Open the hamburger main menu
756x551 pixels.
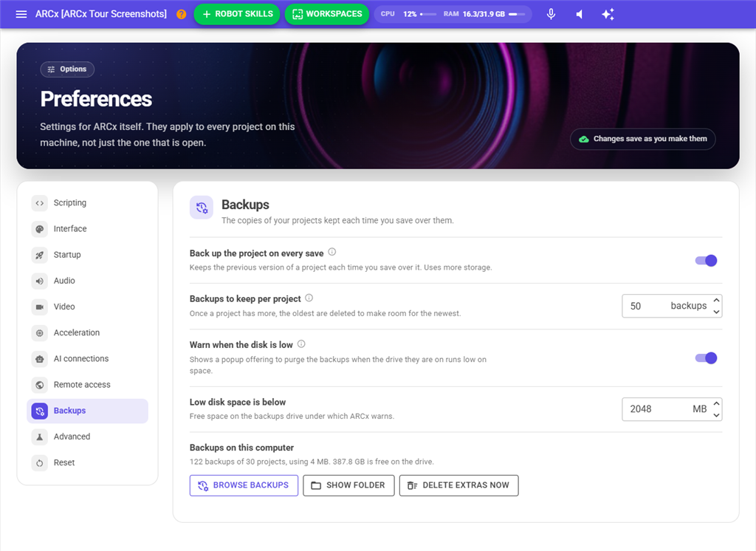(x=21, y=14)
